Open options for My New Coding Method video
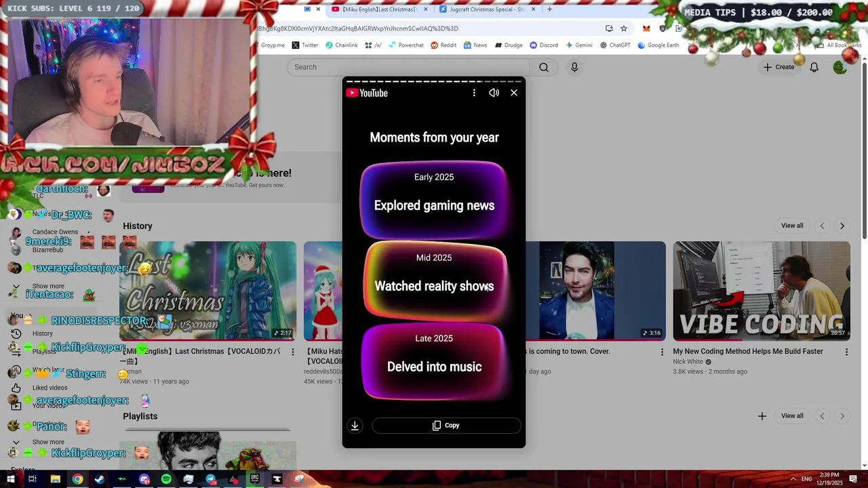The height and width of the screenshot is (488, 868). point(846,352)
